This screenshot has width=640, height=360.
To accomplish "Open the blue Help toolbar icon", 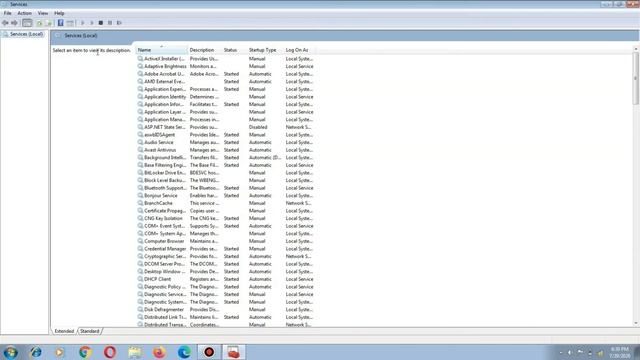I will (60, 23).
